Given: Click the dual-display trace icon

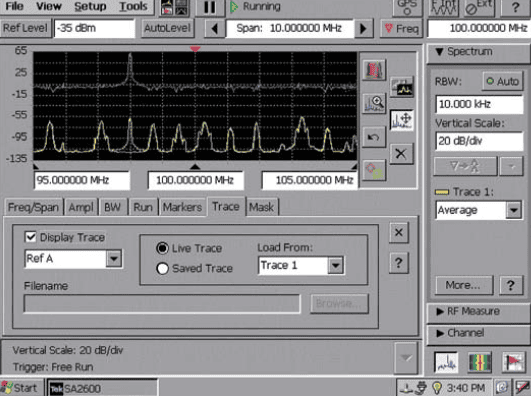Looking at the screenshot, I should tap(402, 87).
